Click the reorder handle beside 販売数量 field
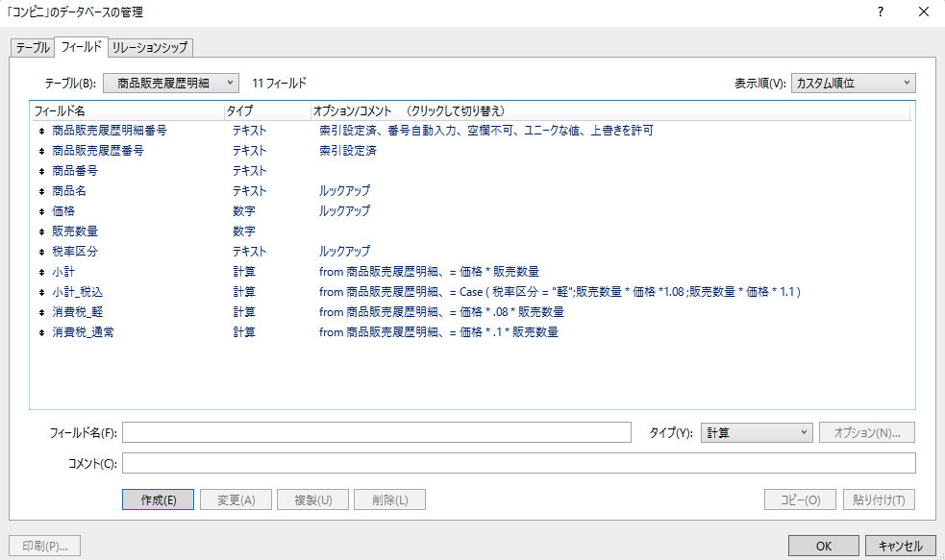 (x=42, y=231)
